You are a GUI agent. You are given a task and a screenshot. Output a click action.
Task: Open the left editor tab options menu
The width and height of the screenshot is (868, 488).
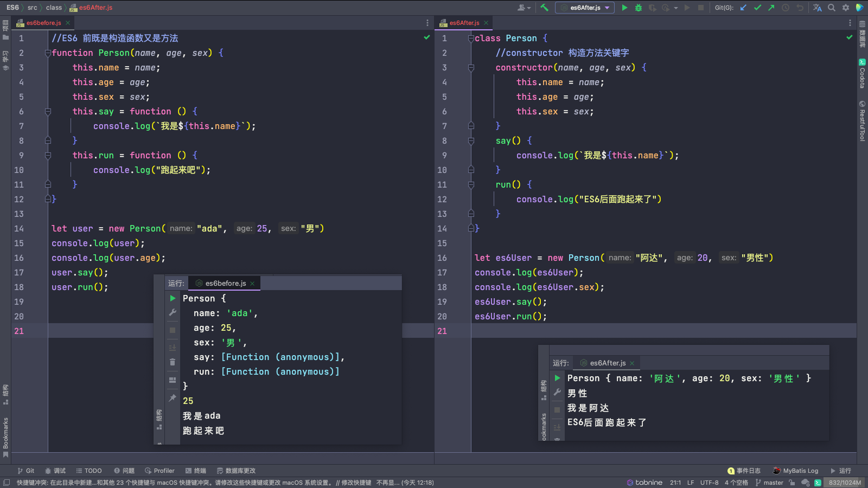427,23
